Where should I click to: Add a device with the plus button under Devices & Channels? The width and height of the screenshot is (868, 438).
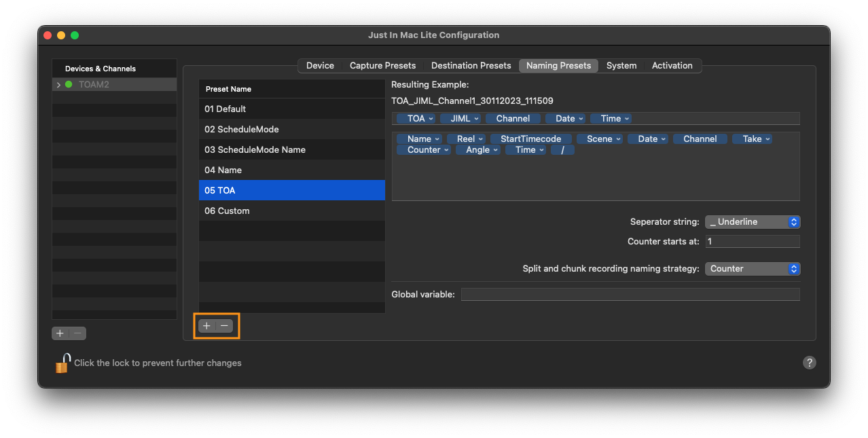(x=60, y=333)
